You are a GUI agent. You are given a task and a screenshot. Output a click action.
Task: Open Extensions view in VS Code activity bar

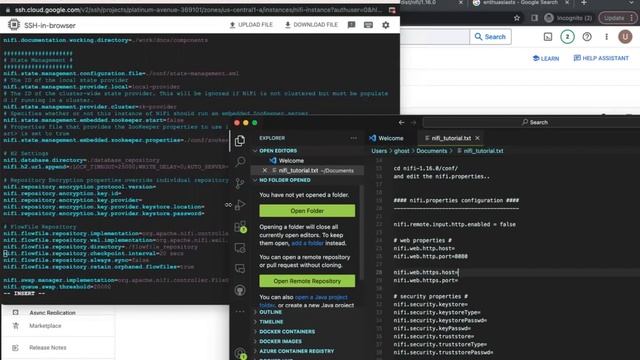(x=240, y=227)
